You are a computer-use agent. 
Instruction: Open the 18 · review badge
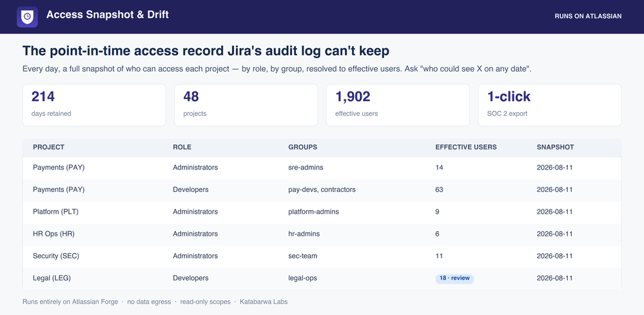454,278
